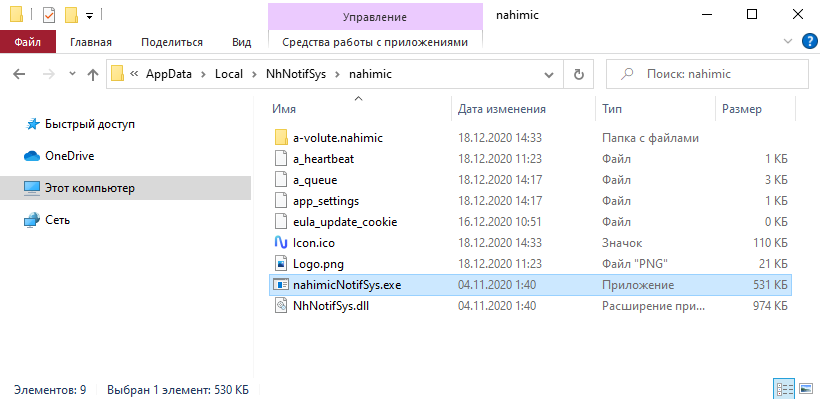Select the a_queue file icon

[x=281, y=180]
